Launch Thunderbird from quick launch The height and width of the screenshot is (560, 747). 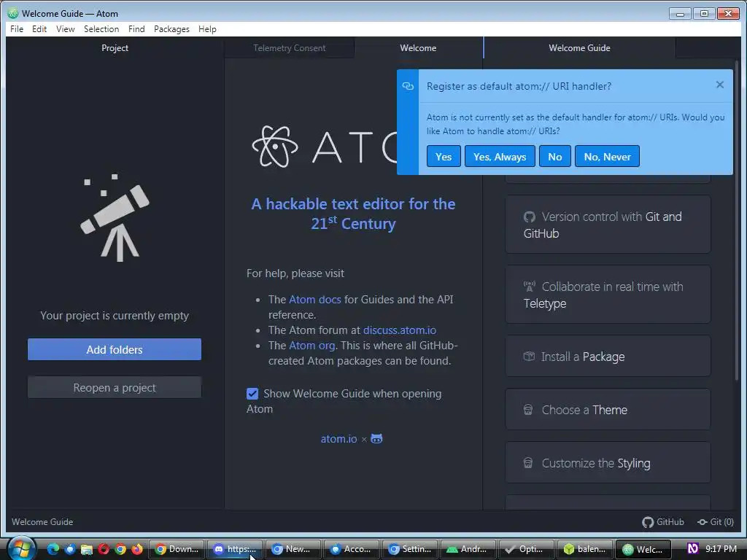[x=70, y=549]
